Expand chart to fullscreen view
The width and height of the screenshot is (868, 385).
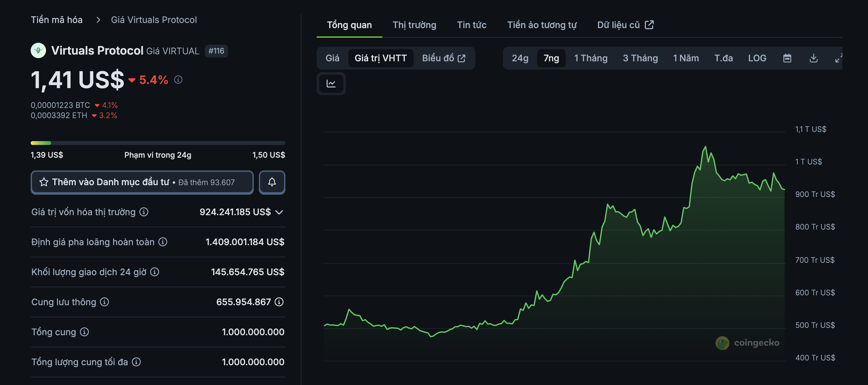coord(838,58)
